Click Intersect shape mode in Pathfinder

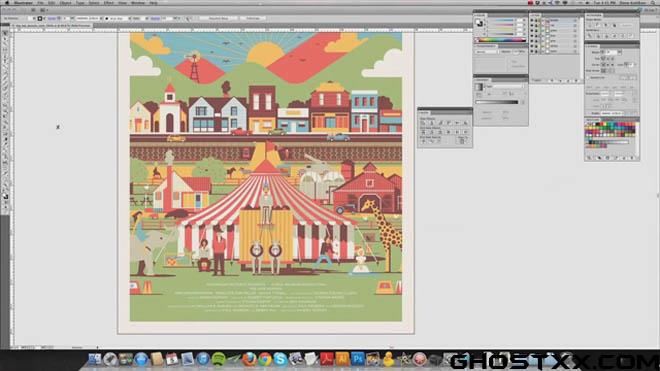point(606,25)
